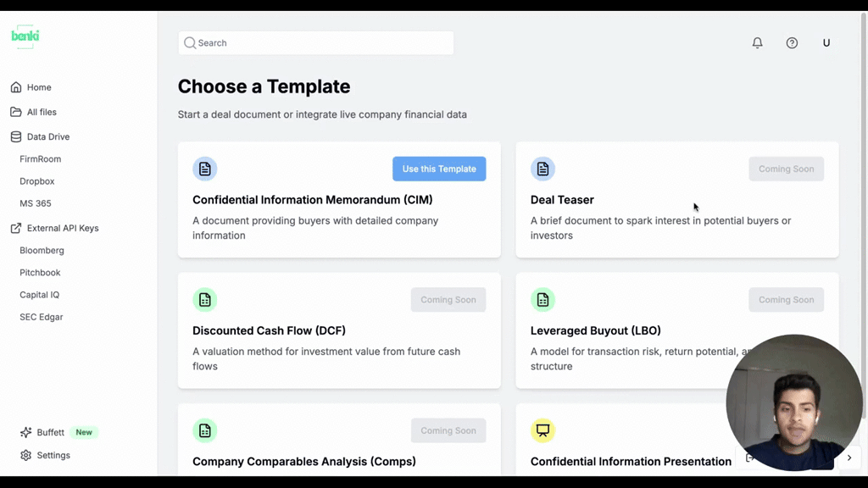Select Dropbox under Data Drive
868x488 pixels.
pos(37,181)
